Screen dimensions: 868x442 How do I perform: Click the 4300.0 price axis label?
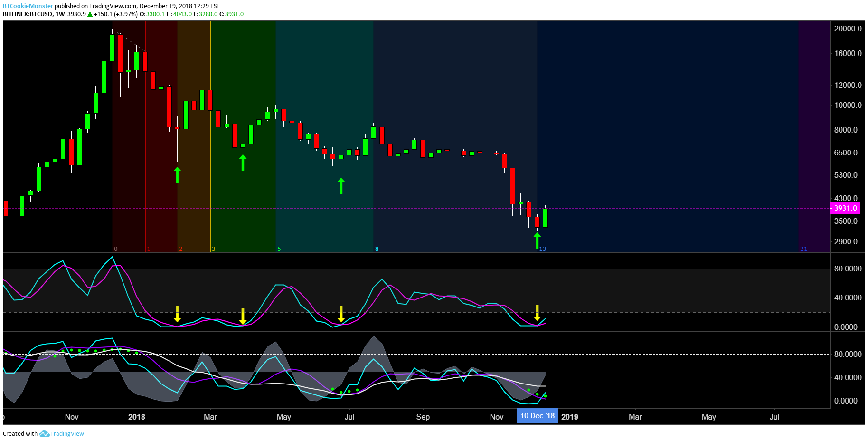(846, 198)
